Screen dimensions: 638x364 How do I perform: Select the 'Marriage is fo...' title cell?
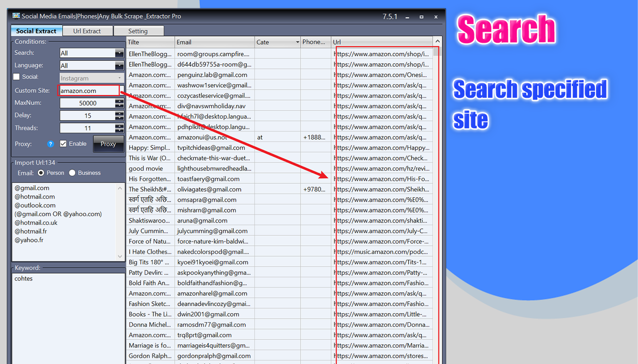tap(151, 346)
